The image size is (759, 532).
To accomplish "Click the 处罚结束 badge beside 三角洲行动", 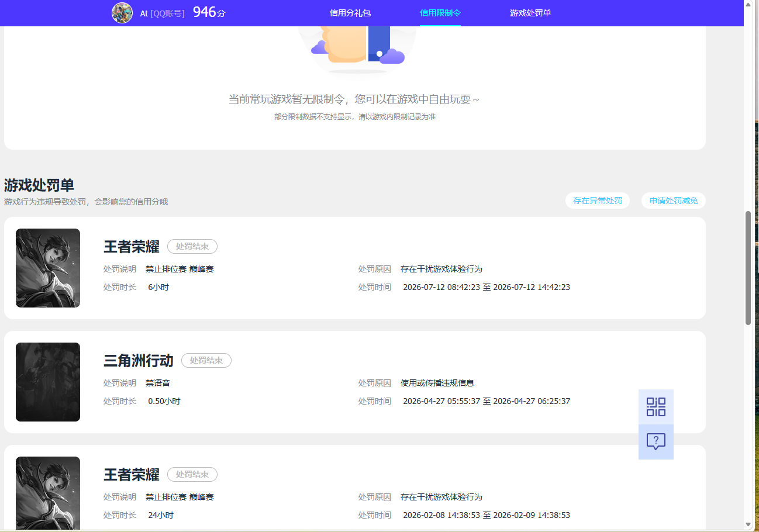I will click(x=206, y=361).
